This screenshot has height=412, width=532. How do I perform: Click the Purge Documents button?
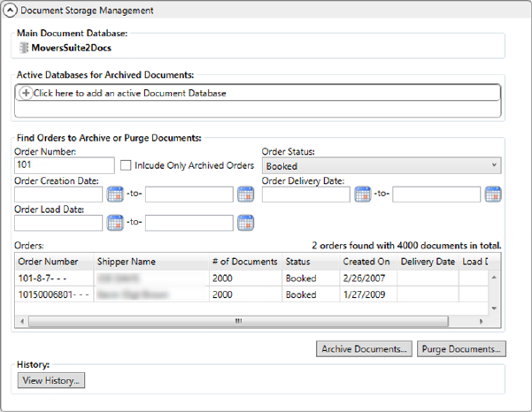[461, 348]
